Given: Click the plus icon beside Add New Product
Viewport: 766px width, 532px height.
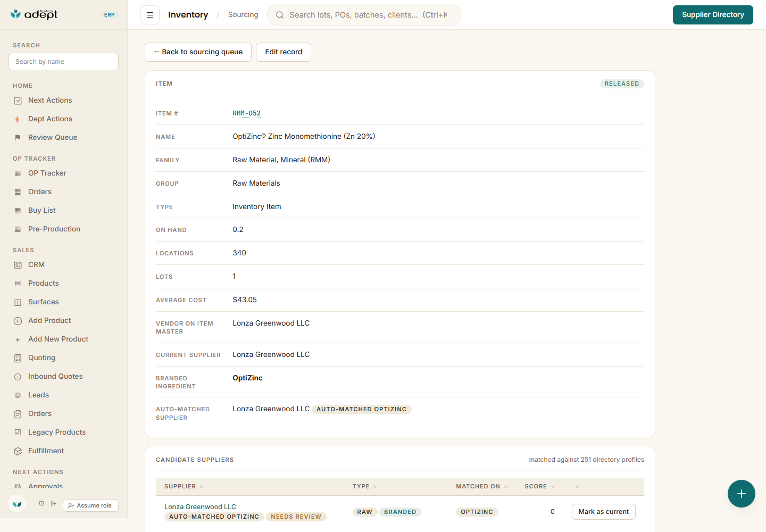Looking at the screenshot, I should click(x=18, y=339).
